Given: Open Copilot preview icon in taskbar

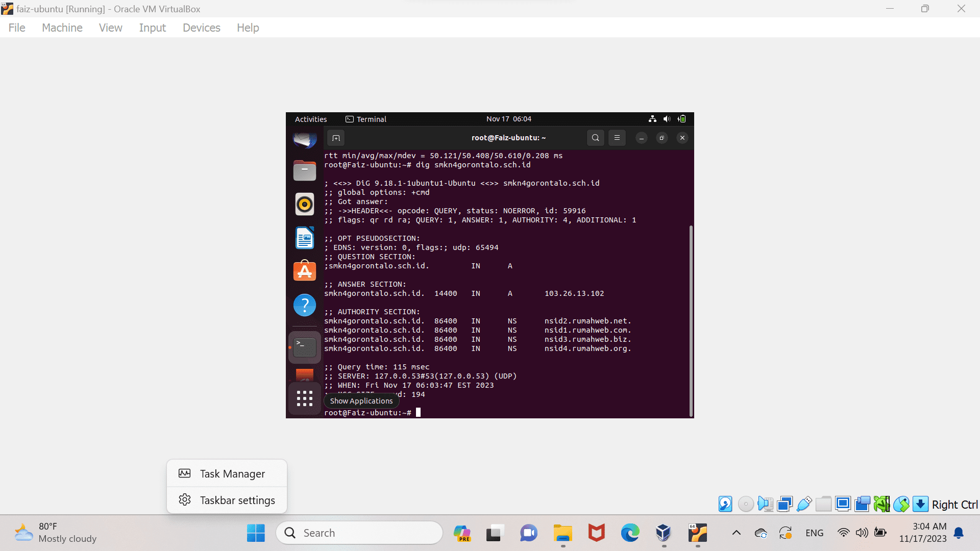Looking at the screenshot, I should click(462, 533).
